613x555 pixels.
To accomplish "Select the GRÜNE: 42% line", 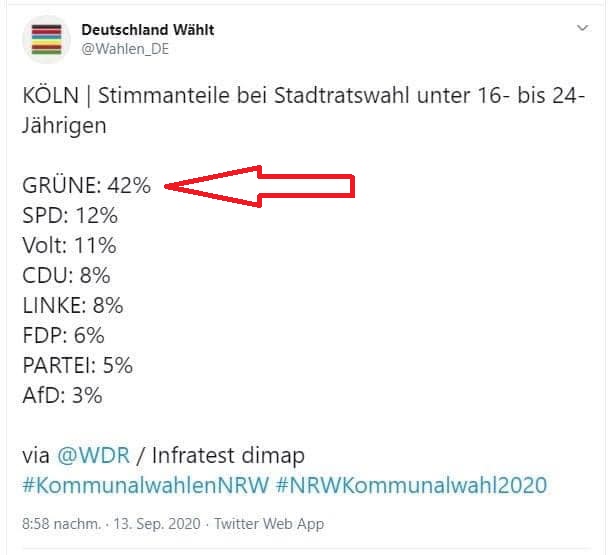I will coord(86,185).
